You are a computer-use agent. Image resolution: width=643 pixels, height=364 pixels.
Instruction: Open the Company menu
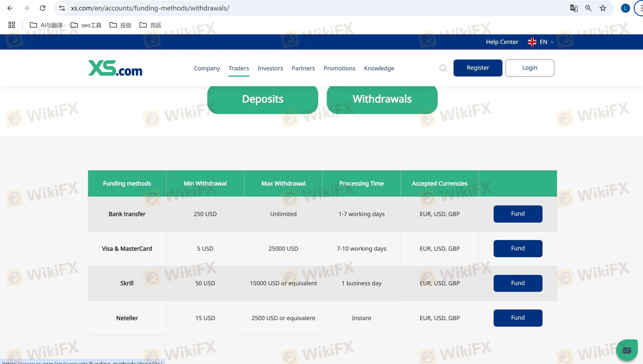coord(207,68)
